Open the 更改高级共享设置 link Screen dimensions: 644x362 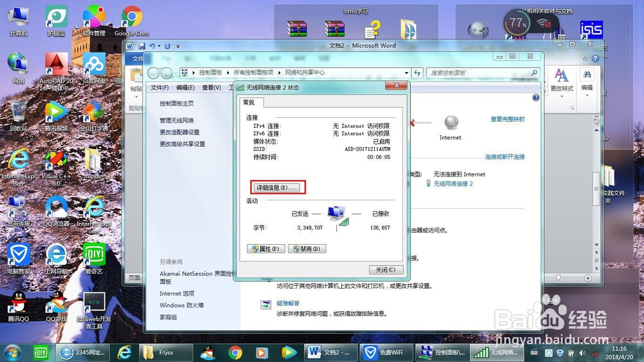182,144
